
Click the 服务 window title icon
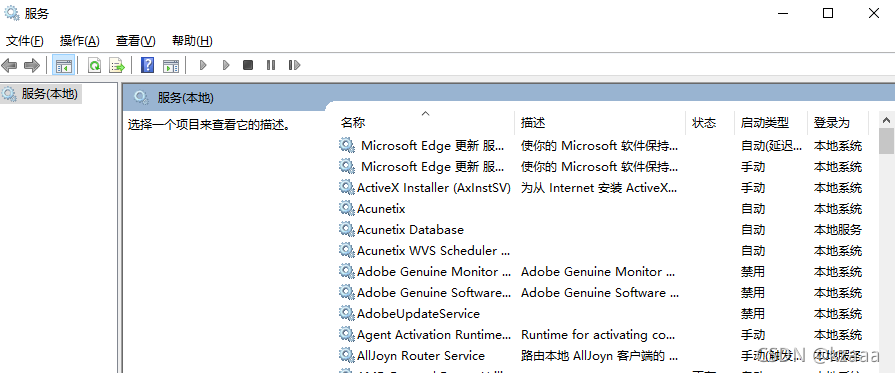click(x=11, y=13)
